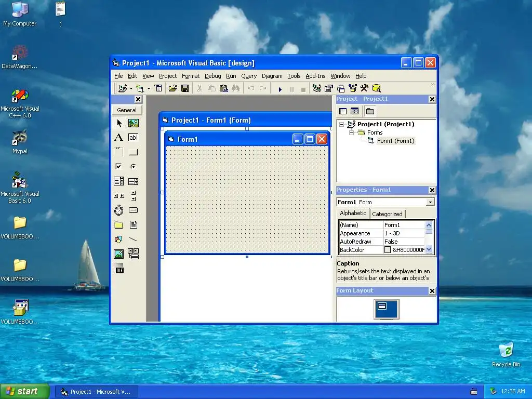Start the program with the Run arrow
This screenshot has width=532, height=399.
[280, 89]
